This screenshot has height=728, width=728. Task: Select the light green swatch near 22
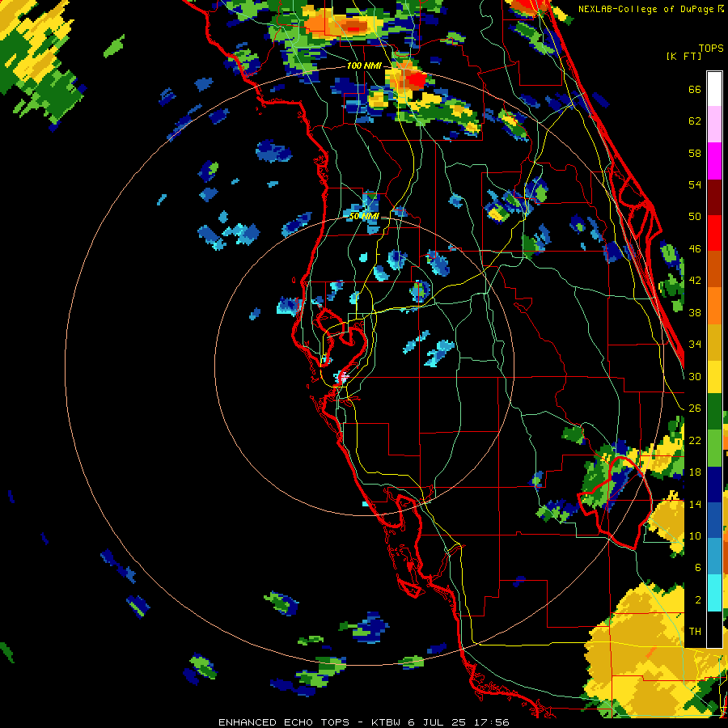click(x=714, y=448)
